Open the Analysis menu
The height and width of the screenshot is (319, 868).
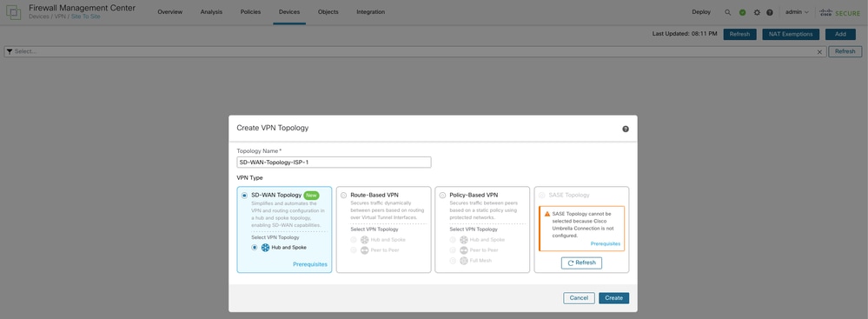coord(211,12)
